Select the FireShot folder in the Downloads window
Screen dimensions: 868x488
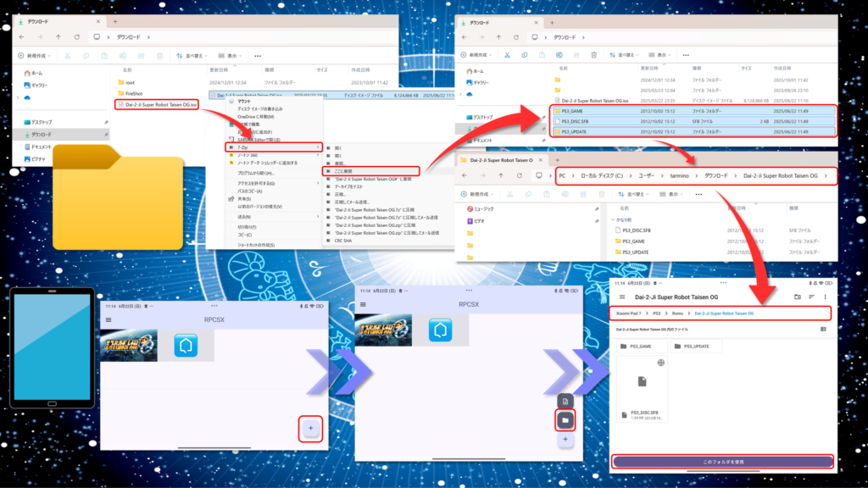coord(130,93)
